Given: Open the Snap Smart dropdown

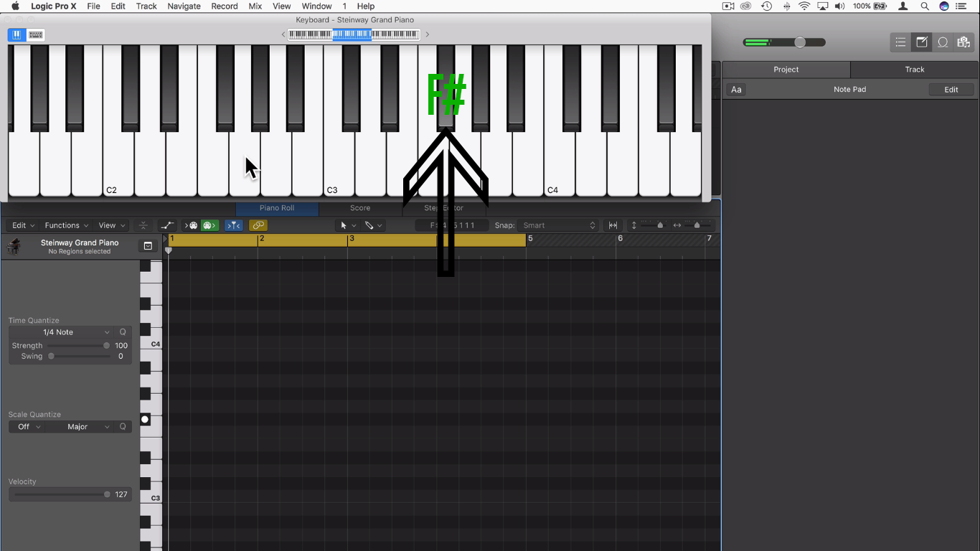Looking at the screenshot, I should pyautogui.click(x=558, y=225).
